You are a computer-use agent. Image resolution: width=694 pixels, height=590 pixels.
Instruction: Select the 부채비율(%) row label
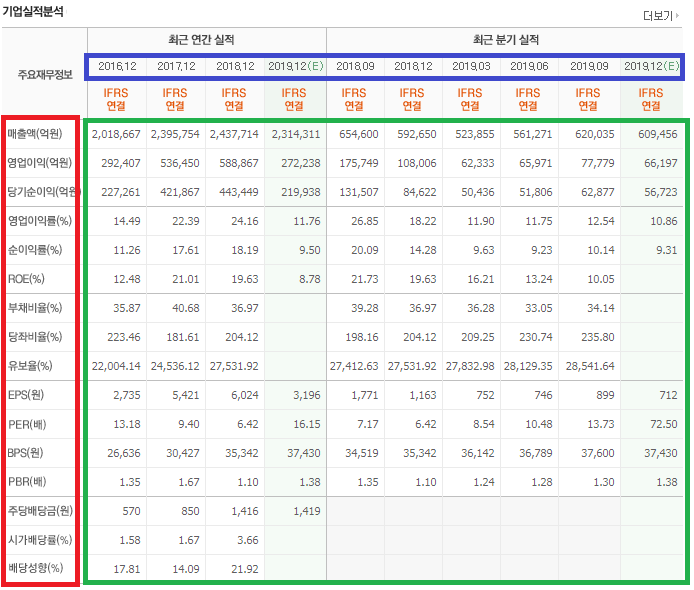(35, 308)
